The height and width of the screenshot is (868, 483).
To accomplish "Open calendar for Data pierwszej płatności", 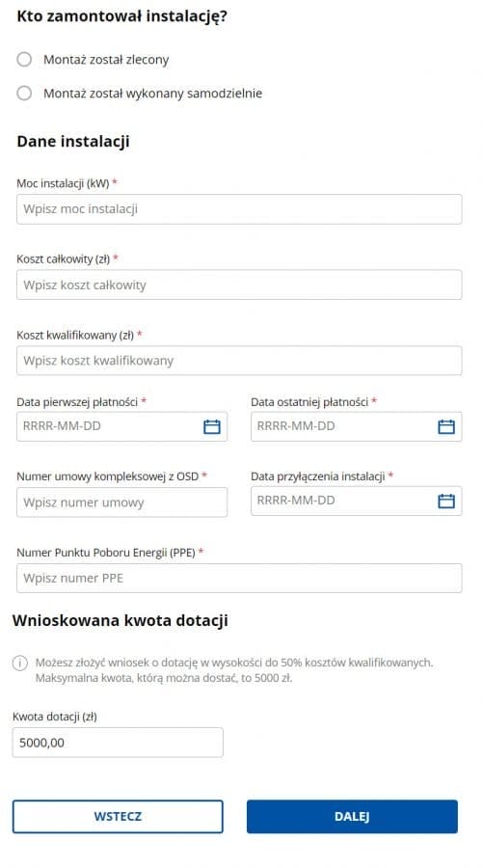I will point(212,426).
